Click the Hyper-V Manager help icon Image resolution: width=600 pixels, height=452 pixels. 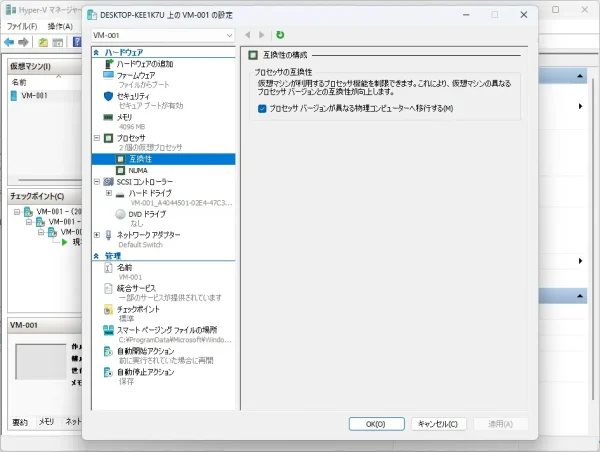(x=77, y=42)
